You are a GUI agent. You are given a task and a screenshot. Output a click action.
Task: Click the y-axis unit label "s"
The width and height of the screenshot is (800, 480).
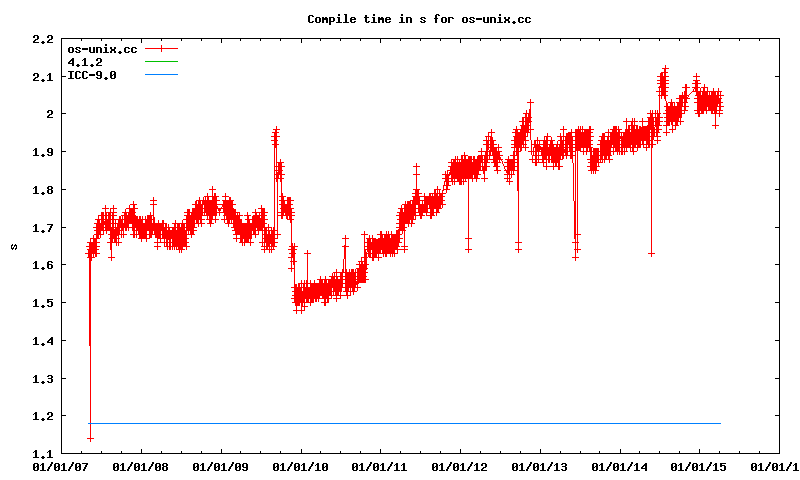click(12, 245)
